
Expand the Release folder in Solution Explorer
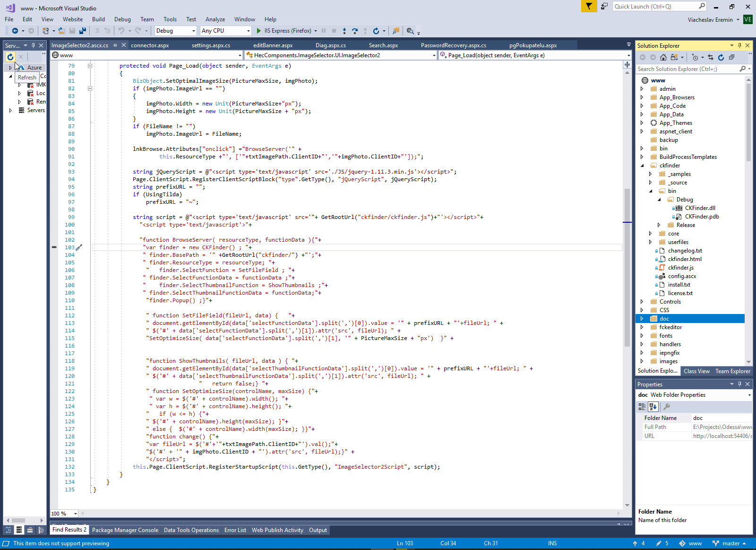659,225
